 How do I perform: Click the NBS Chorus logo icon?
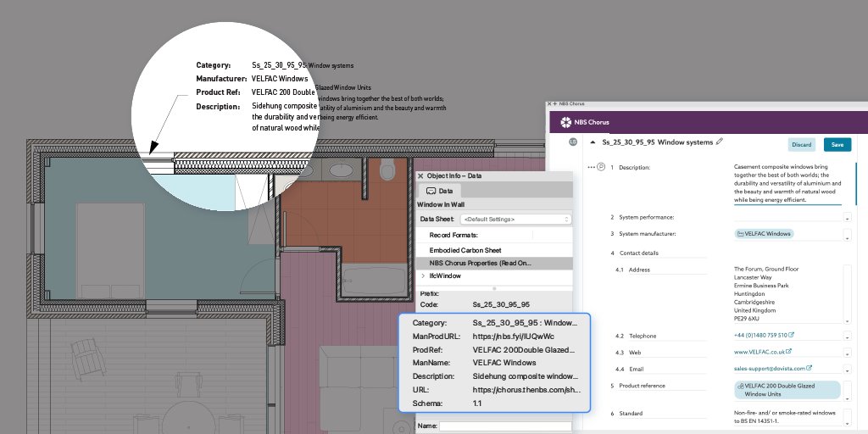[565, 122]
